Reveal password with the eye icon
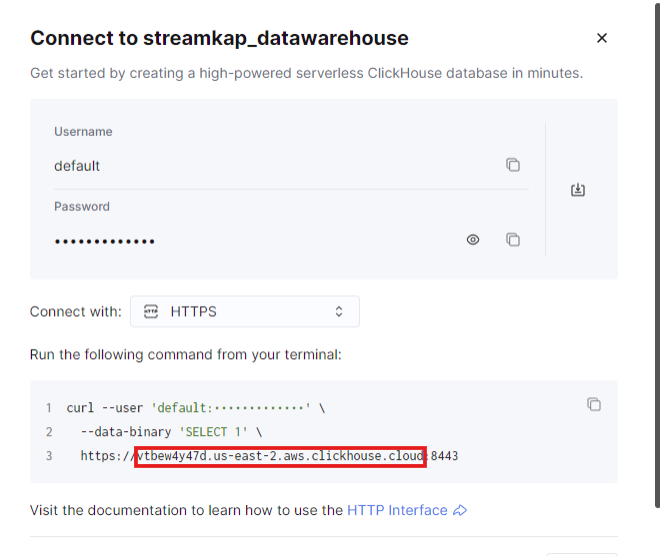662x556 pixels. pos(473,240)
